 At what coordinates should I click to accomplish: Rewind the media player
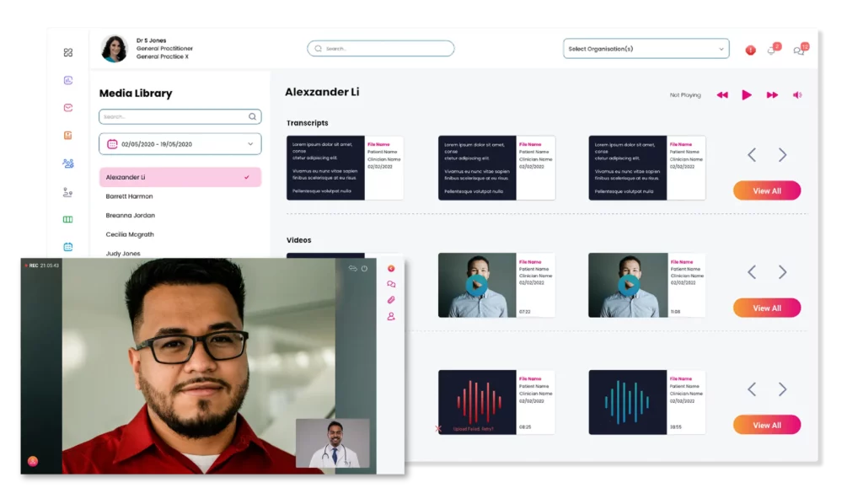tap(722, 95)
